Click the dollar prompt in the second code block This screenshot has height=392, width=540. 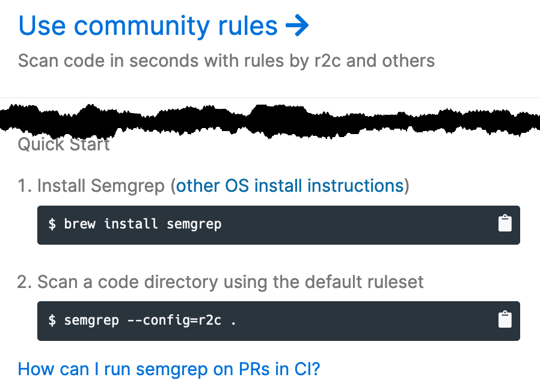point(51,320)
